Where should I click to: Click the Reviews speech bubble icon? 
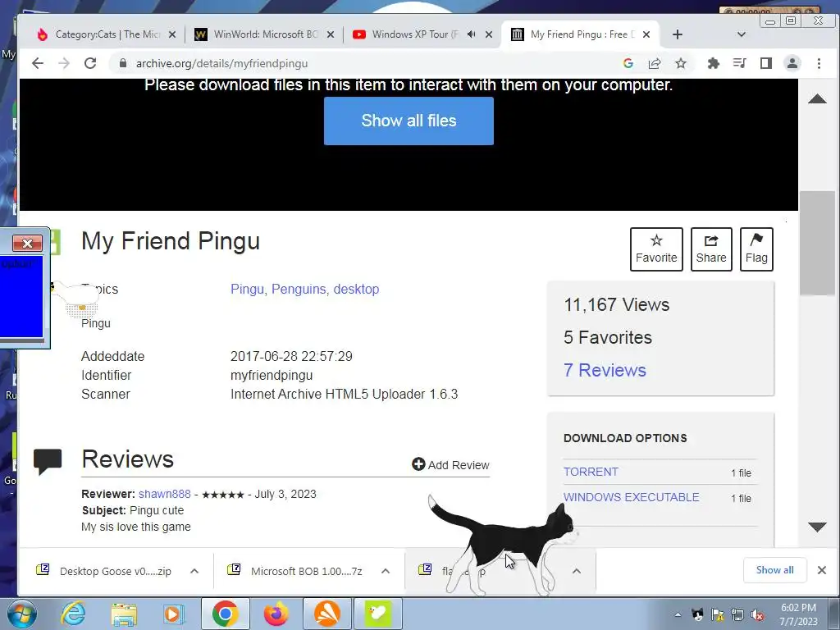point(48,461)
